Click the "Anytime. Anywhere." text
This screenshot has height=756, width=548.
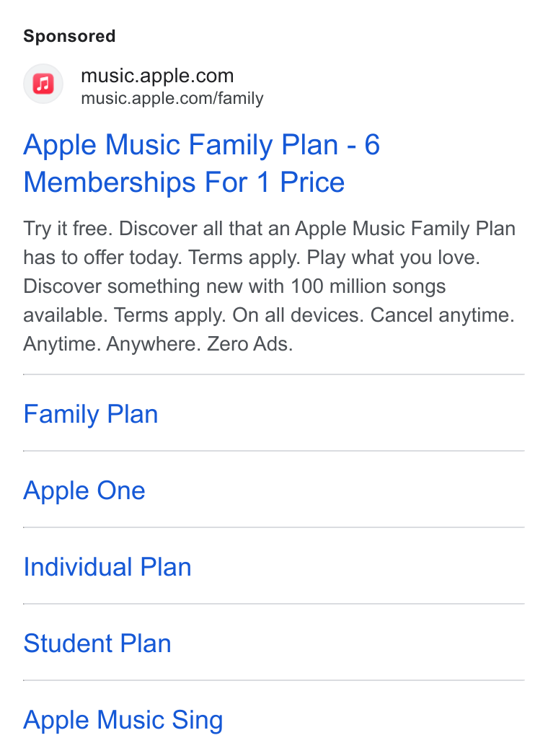point(112,344)
